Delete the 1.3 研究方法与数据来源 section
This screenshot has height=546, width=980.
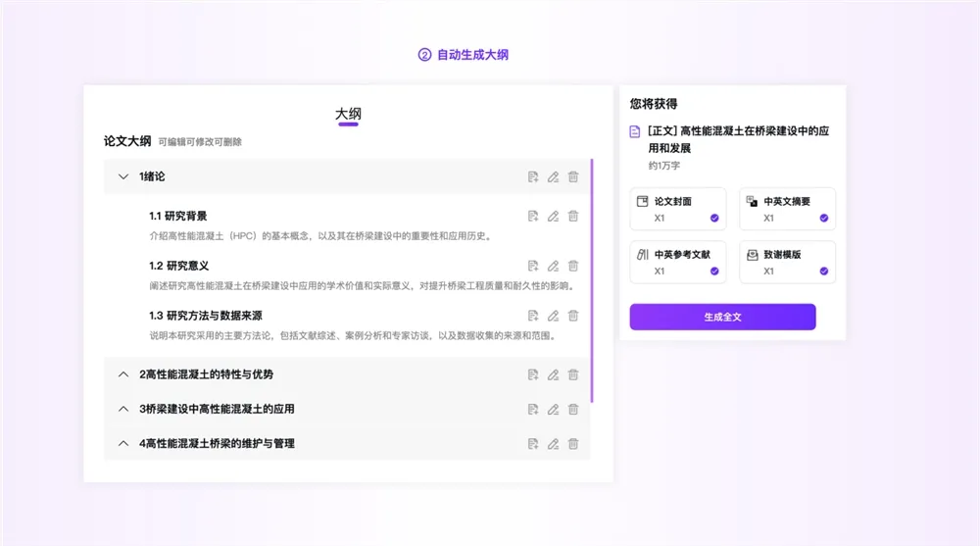(573, 316)
